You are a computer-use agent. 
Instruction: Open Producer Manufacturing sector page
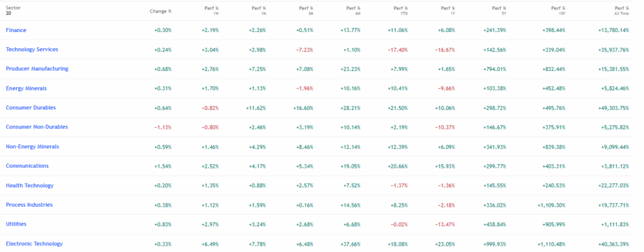coord(36,68)
